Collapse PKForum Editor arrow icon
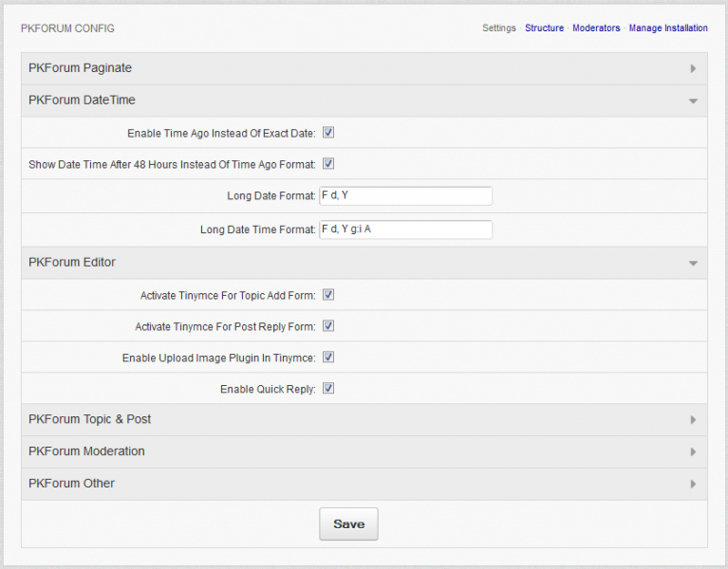 click(x=693, y=264)
